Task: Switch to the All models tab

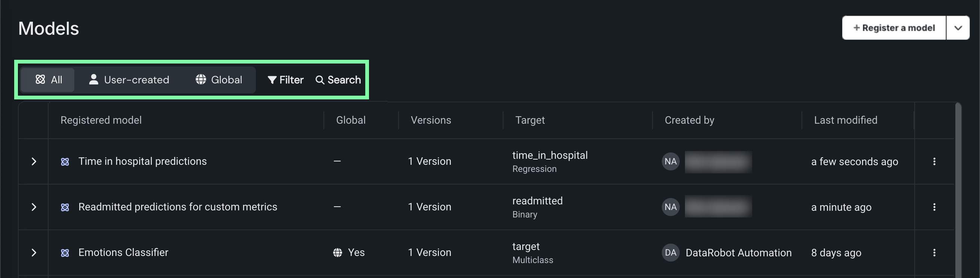Action: pos(48,80)
